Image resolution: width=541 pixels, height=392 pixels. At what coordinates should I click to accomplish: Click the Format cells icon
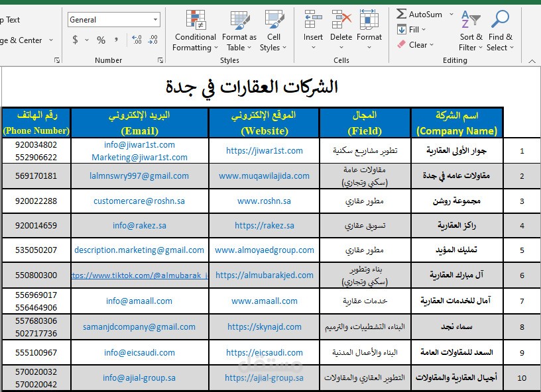[369, 19]
